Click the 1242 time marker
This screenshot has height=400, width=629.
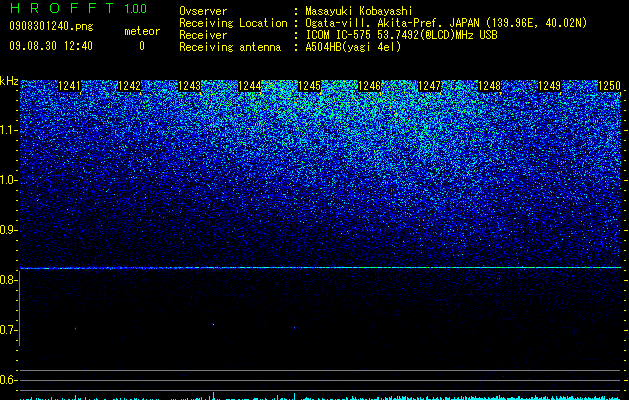130,86
